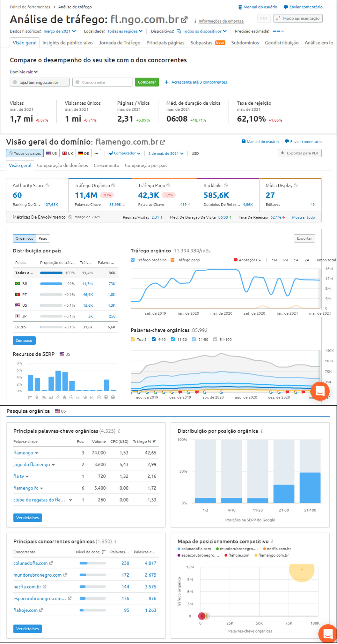Open orange chat widget over keywords chart
This screenshot has height=644, width=337.
click(320, 391)
